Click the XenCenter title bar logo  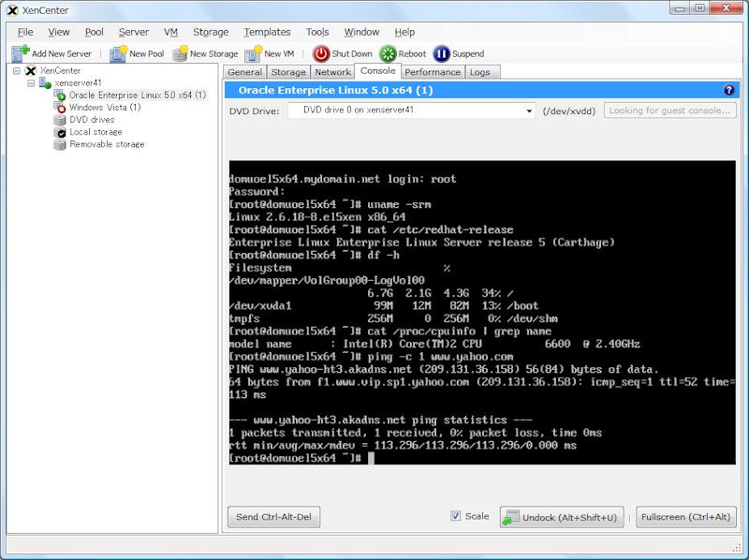click(x=13, y=10)
